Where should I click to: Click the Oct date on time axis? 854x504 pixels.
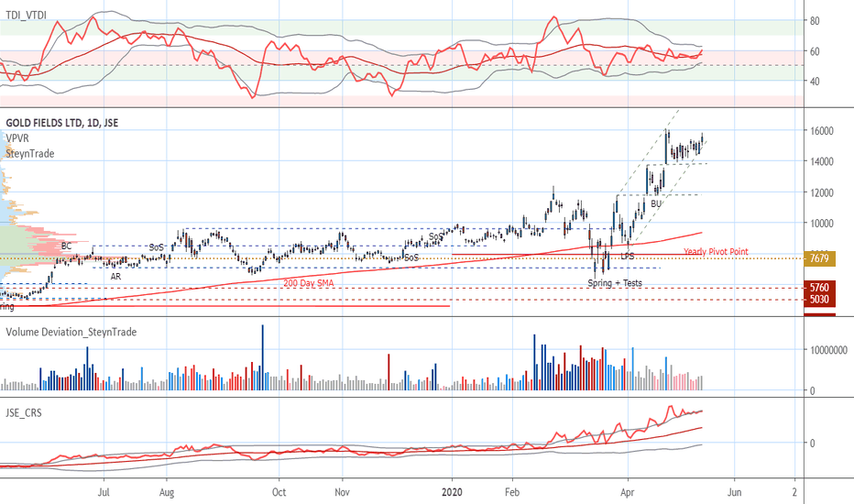coord(279,492)
